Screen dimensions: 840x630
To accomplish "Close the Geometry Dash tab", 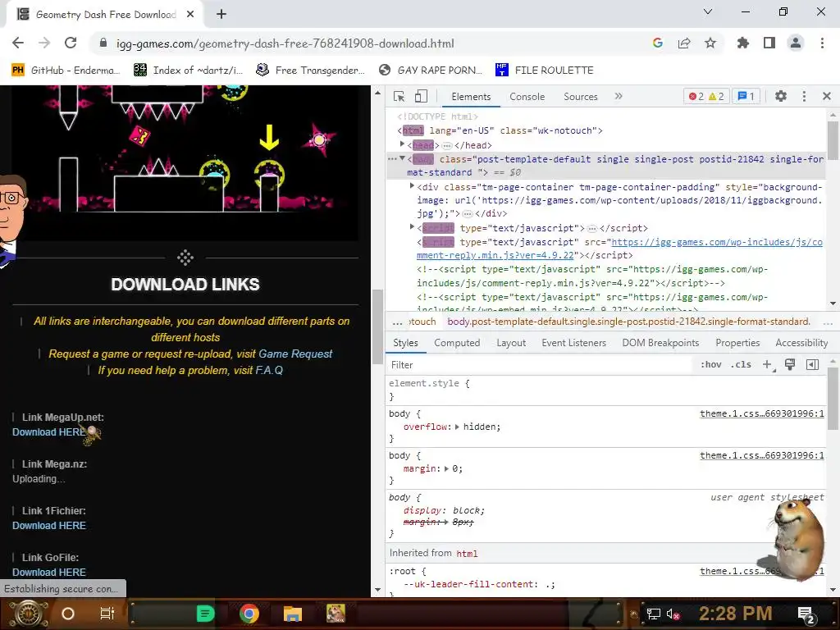I will (189, 15).
